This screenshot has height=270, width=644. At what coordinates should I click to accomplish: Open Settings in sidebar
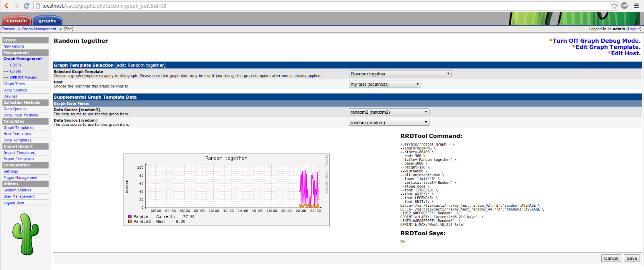pos(11,171)
